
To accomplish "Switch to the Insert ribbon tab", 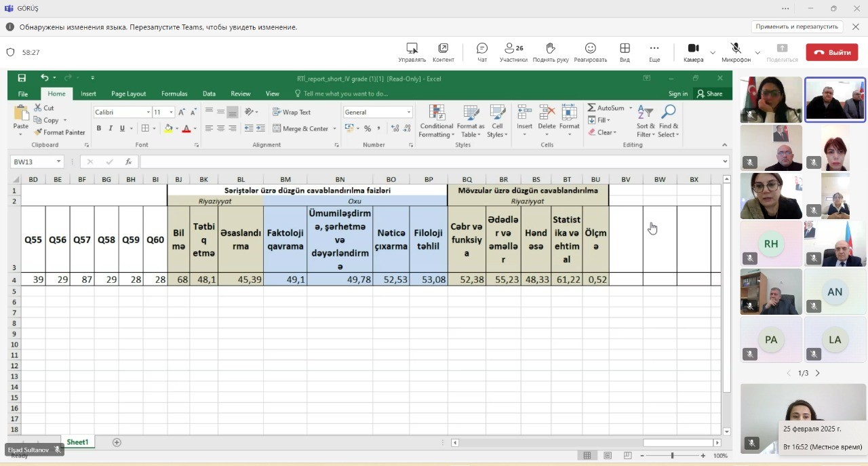I will 88,94.
